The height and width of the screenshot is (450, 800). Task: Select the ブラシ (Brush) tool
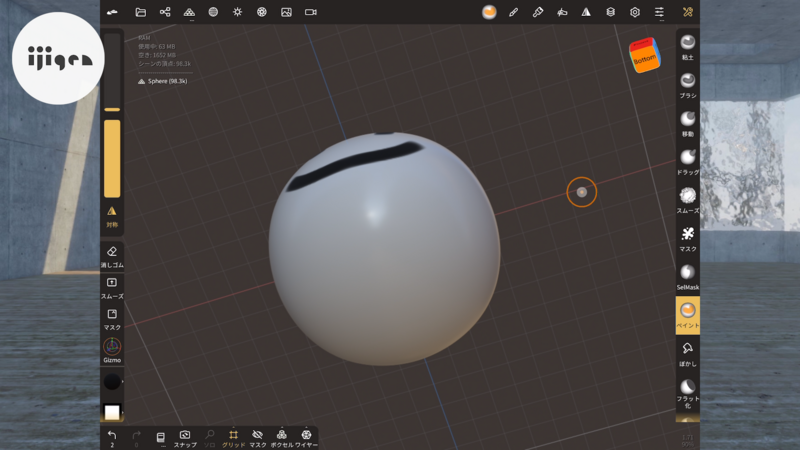point(688,86)
